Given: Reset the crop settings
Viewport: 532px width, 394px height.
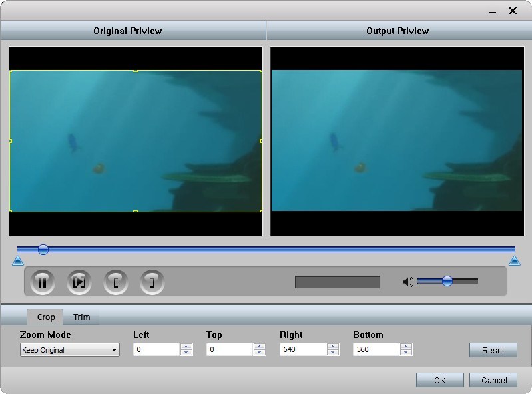Looking at the screenshot, I should tap(493, 350).
